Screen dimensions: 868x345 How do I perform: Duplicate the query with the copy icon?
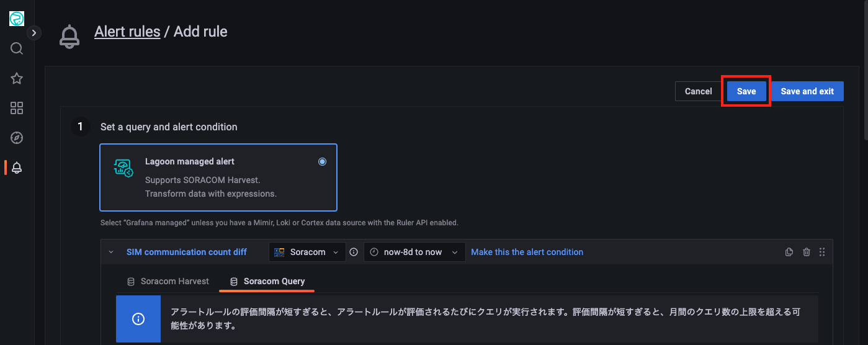pos(789,252)
